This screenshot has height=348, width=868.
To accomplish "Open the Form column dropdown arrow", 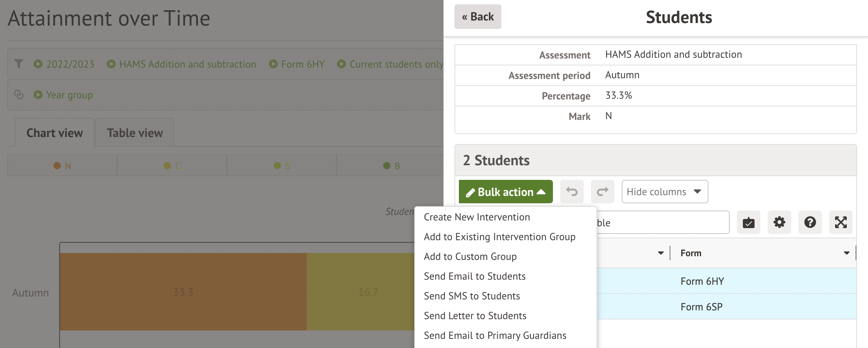I will click(x=846, y=253).
